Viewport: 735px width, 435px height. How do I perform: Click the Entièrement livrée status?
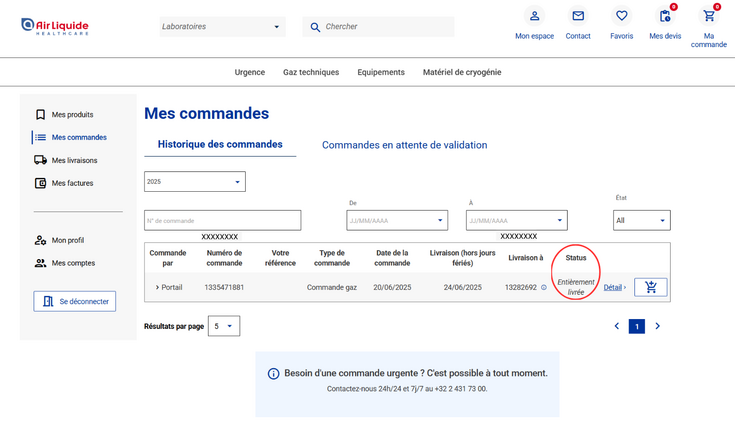point(576,287)
